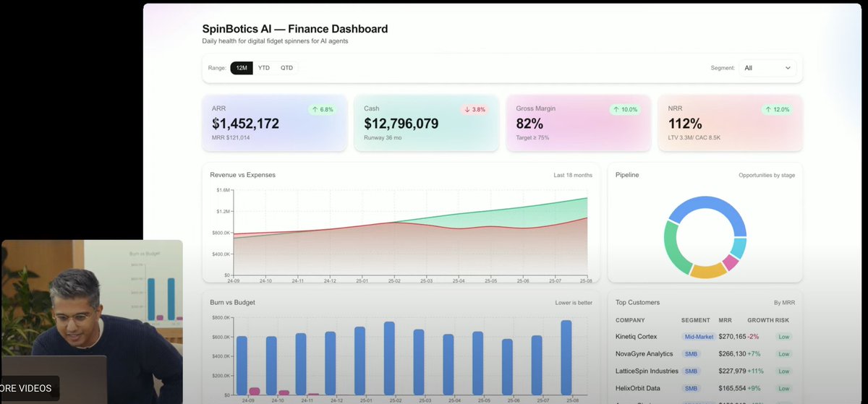
Task: Click the More Videos overlay button
Action: 28,388
